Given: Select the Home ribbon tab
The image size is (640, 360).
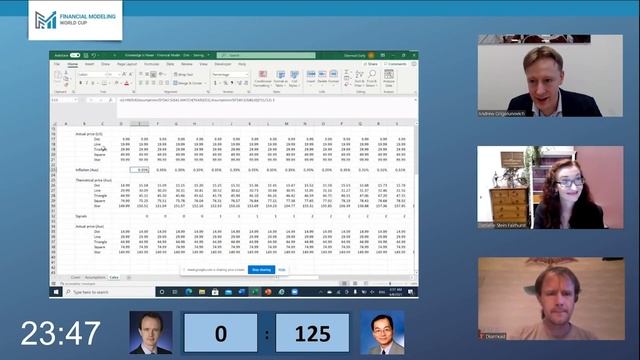Looking at the screenshot, I should [73, 64].
